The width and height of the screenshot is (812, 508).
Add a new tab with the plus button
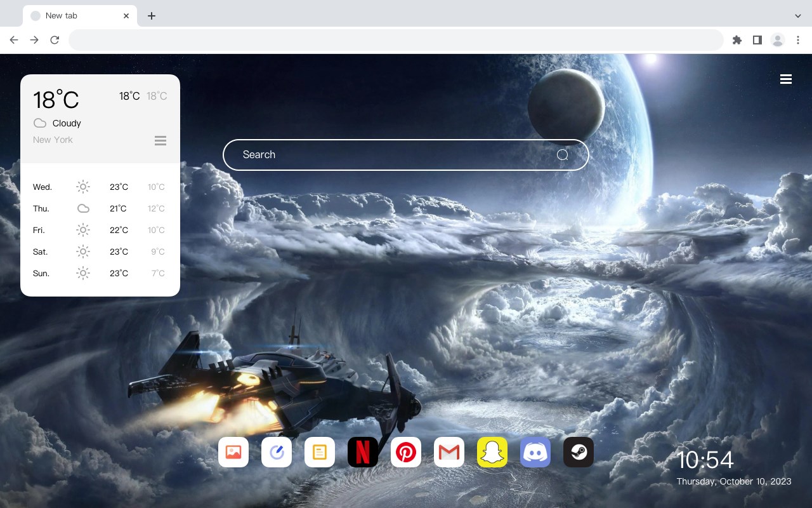click(x=151, y=16)
